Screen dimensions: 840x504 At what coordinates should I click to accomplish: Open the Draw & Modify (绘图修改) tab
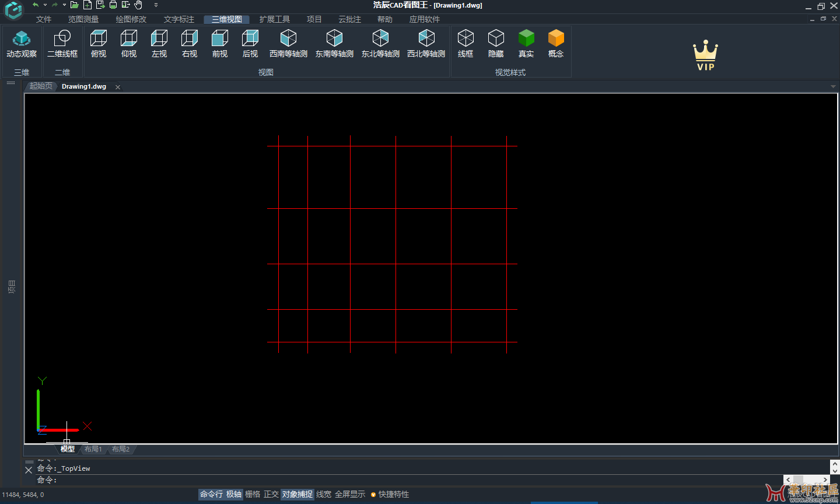(131, 19)
